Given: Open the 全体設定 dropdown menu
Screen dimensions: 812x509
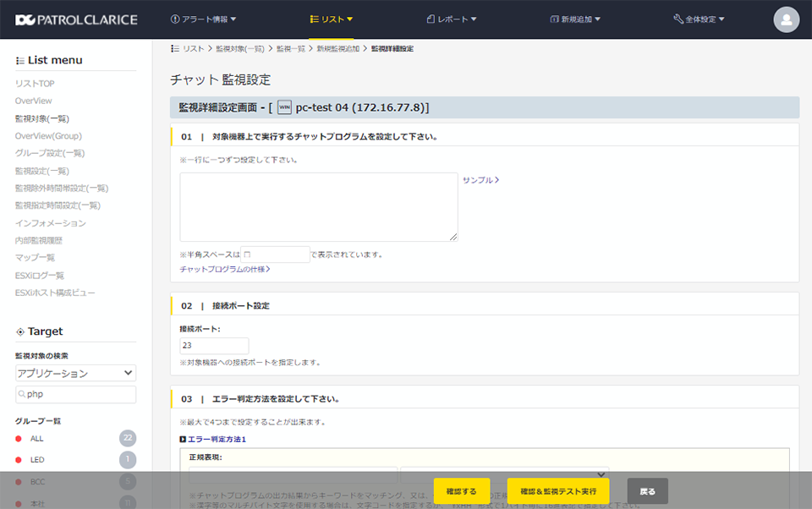Looking at the screenshot, I should coord(699,19).
